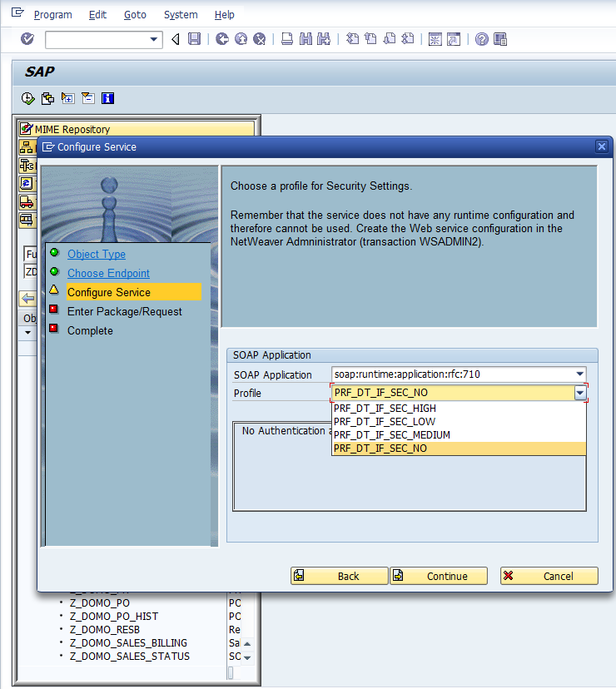Viewport: 616px width, 689px height.
Task: Open the Goto menu
Action: (134, 15)
